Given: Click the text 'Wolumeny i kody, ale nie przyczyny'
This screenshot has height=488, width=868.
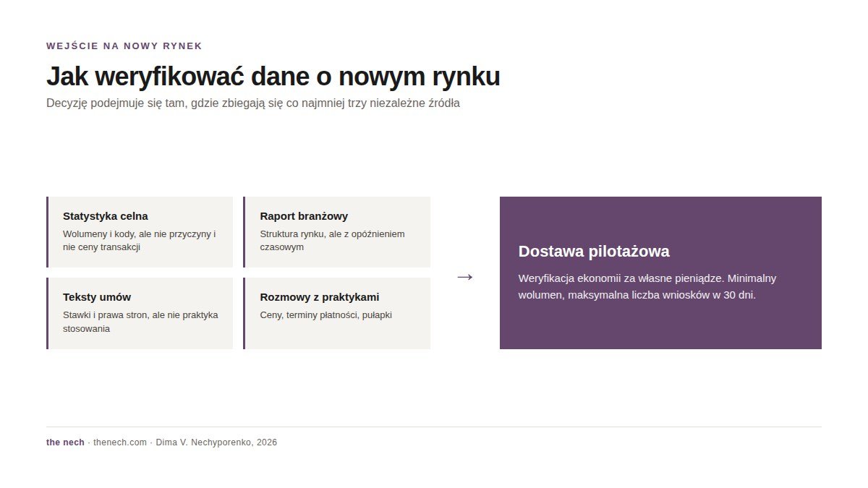Looking at the screenshot, I should click(140, 241).
